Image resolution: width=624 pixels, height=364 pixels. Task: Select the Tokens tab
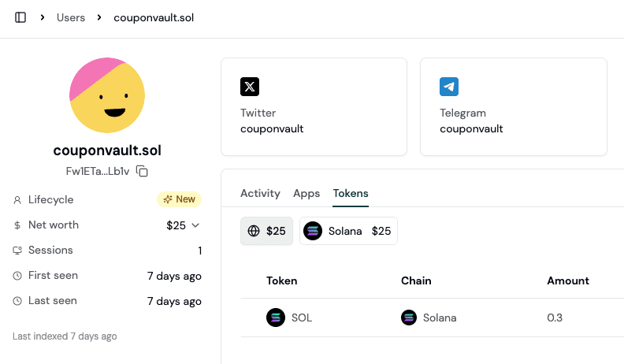351,193
